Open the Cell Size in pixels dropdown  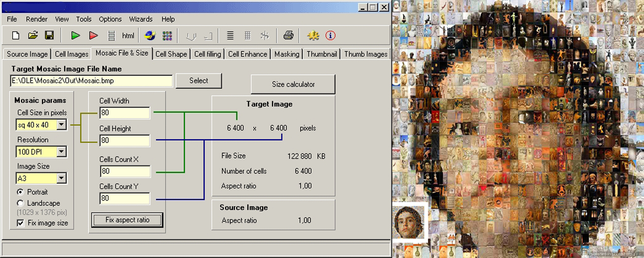62,124
